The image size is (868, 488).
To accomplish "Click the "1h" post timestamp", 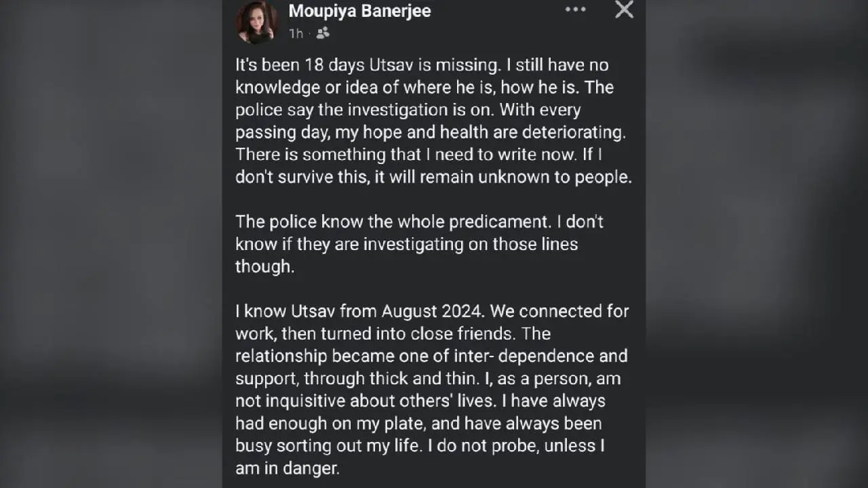I will 296,33.
